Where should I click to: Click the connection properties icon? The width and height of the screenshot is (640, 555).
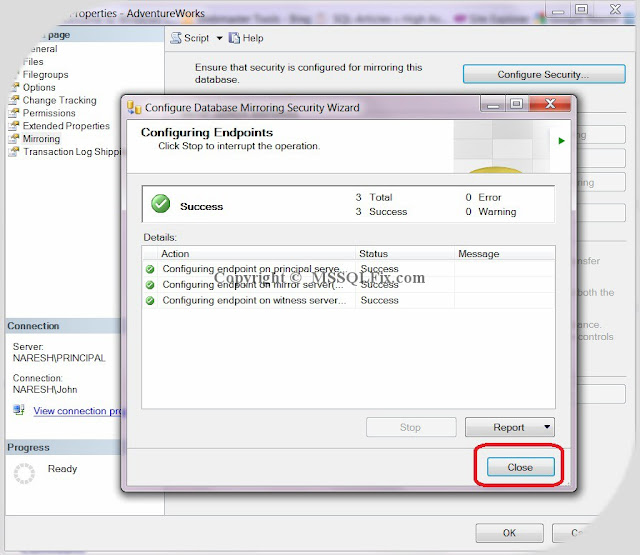click(18, 410)
